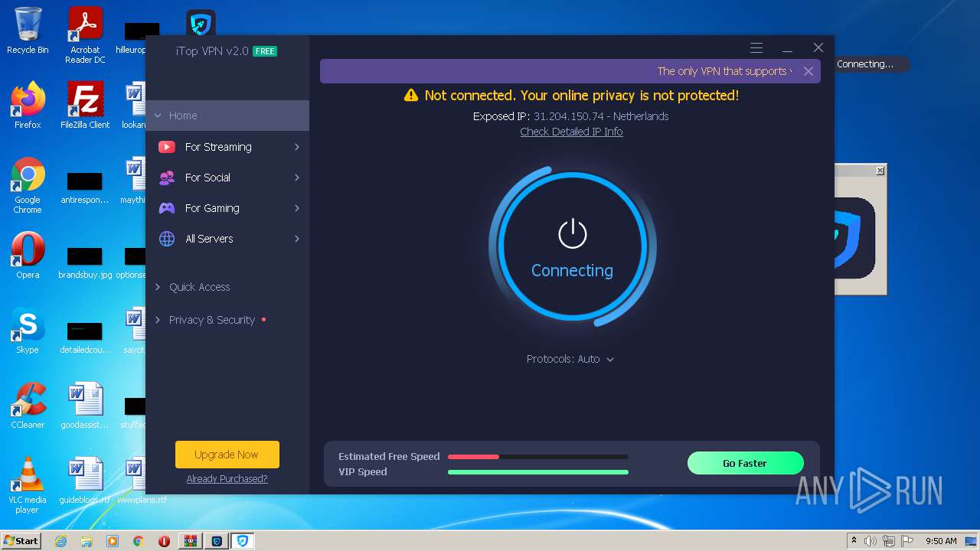Open Recycle Bin on desktop

(28, 31)
